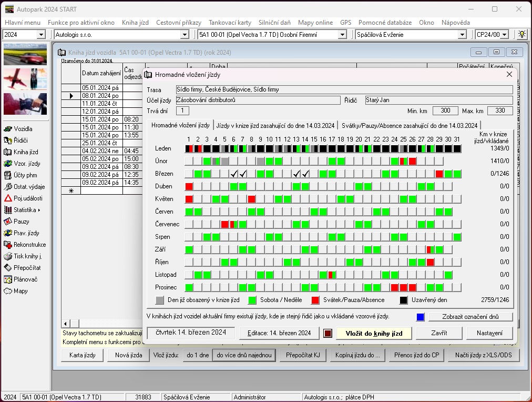Click Editace: 14. březen 2024 button
The height and width of the screenshot is (402, 532).
tap(279, 333)
